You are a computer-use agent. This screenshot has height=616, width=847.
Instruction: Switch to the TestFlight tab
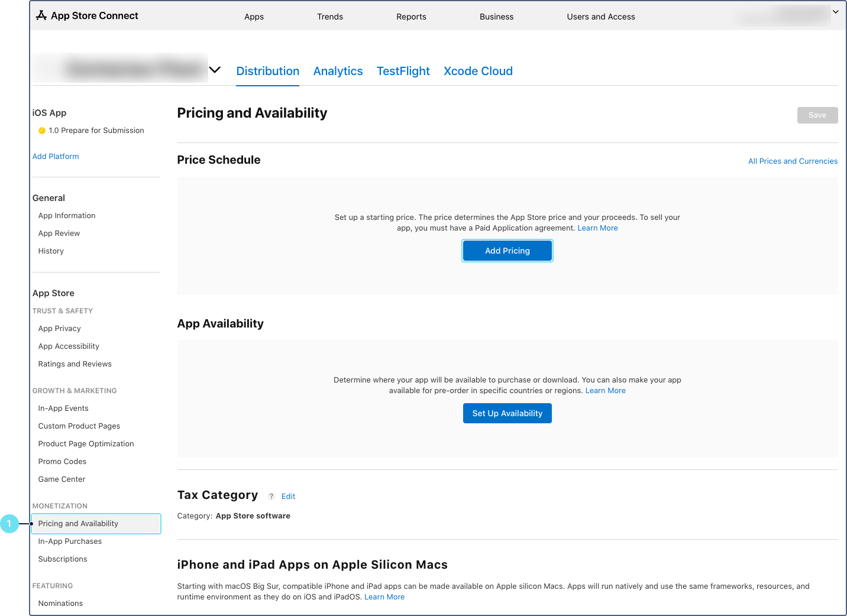pyautogui.click(x=403, y=71)
